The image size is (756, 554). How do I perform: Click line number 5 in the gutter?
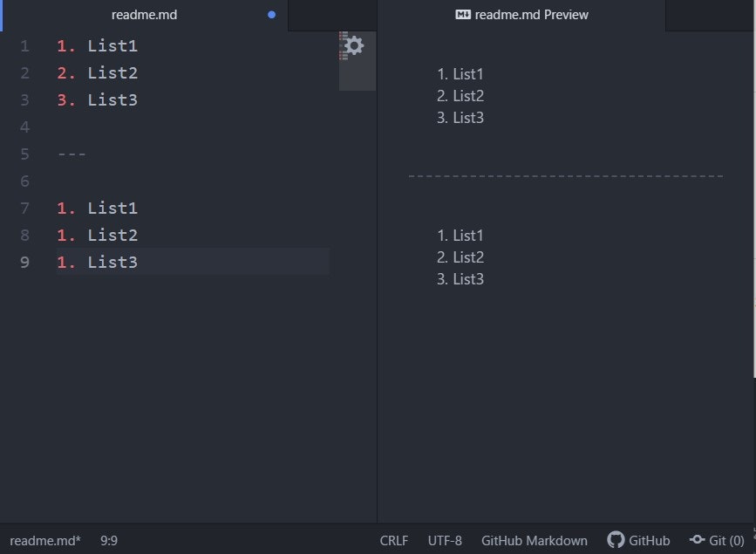[x=24, y=154]
